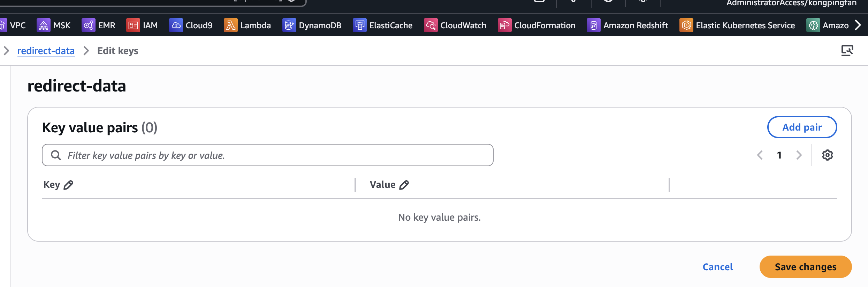Cancel editing the keys
Image resolution: width=868 pixels, height=287 pixels.
tap(717, 267)
